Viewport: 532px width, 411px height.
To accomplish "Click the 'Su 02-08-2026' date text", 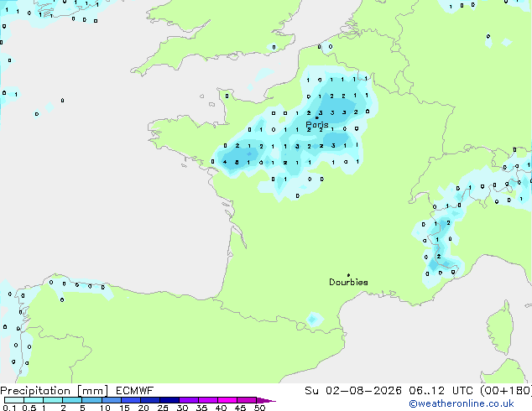I will click(x=353, y=391).
